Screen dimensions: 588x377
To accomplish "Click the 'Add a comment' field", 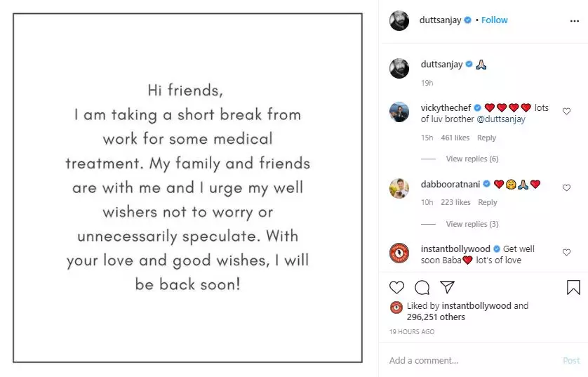I will [470, 361].
